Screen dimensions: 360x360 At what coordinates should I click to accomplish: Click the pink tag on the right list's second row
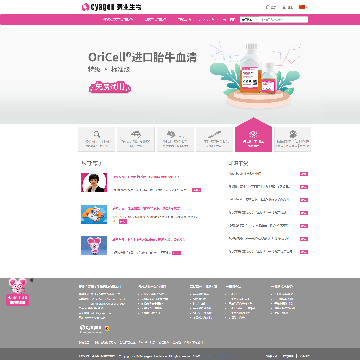[304, 187]
